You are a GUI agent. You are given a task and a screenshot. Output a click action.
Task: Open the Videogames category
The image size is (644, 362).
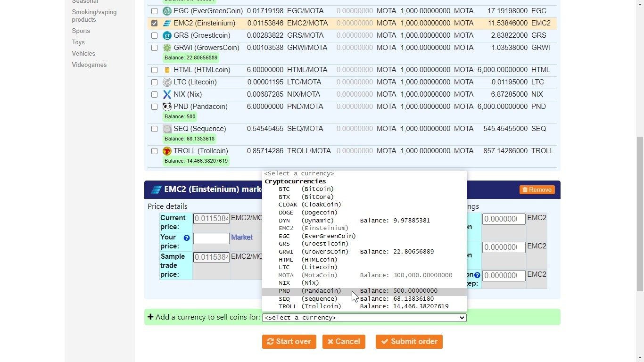pyautogui.click(x=89, y=65)
